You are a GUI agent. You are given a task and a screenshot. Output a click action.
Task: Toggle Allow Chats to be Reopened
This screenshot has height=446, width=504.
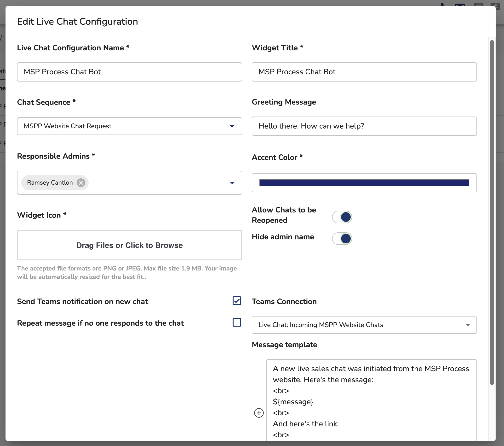coord(342,217)
